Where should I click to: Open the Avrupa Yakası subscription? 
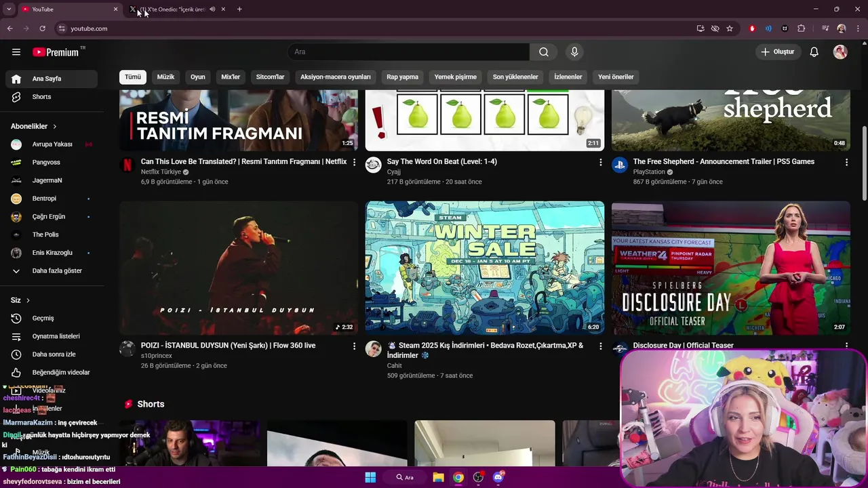tap(52, 144)
